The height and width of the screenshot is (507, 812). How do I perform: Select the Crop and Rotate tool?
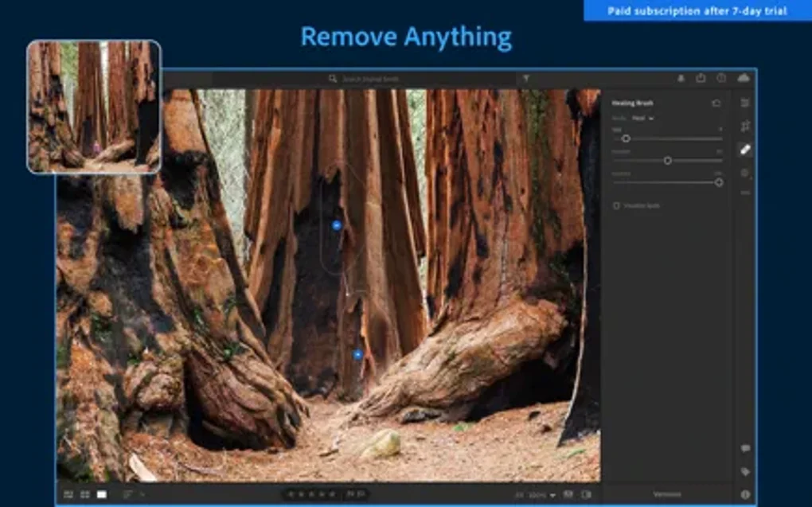coord(745,126)
